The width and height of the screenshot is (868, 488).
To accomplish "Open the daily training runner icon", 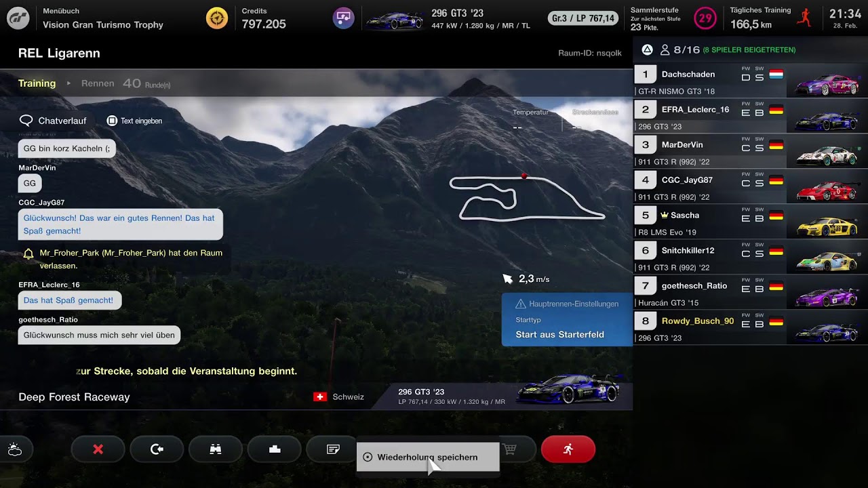I will (x=804, y=18).
